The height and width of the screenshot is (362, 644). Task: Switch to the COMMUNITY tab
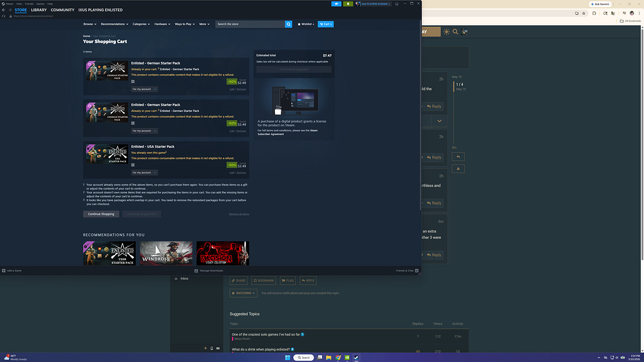click(62, 10)
